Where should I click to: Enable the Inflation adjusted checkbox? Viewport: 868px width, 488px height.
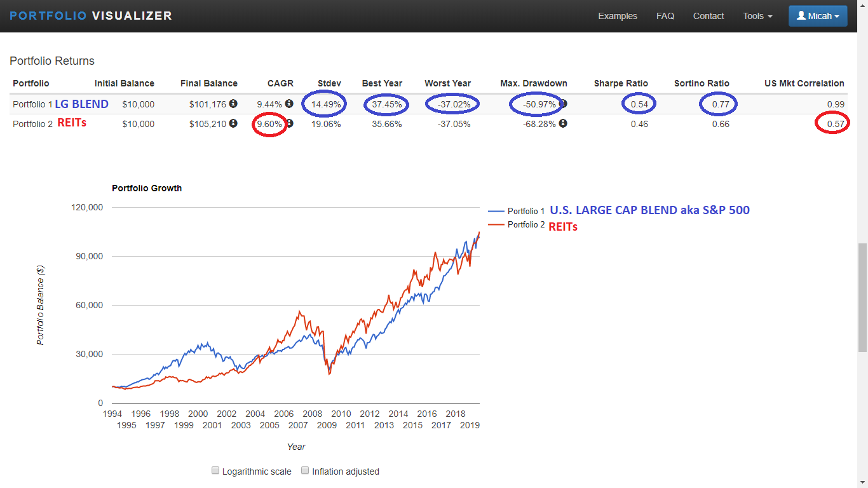point(305,471)
